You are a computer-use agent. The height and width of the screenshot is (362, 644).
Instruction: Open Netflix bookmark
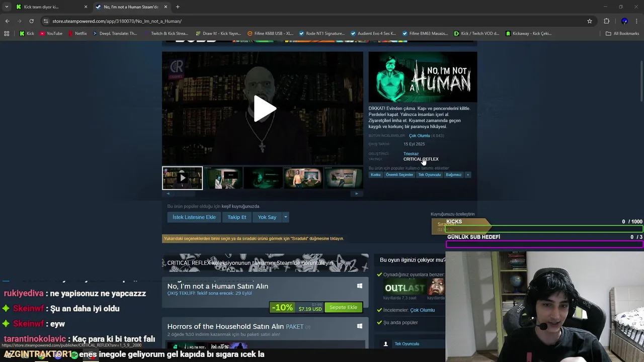[77, 34]
